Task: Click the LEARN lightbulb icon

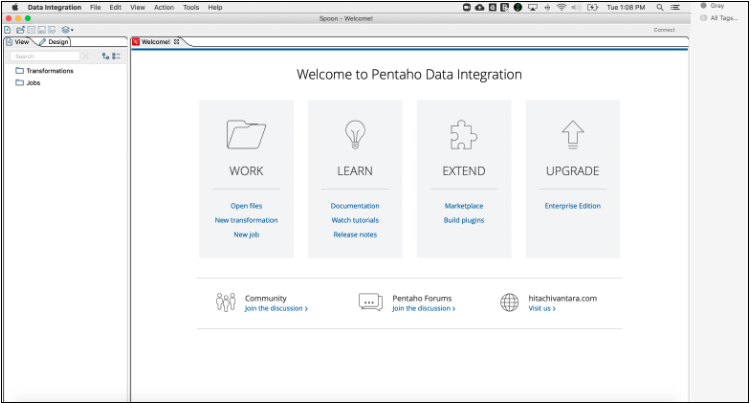Action: coord(355,134)
